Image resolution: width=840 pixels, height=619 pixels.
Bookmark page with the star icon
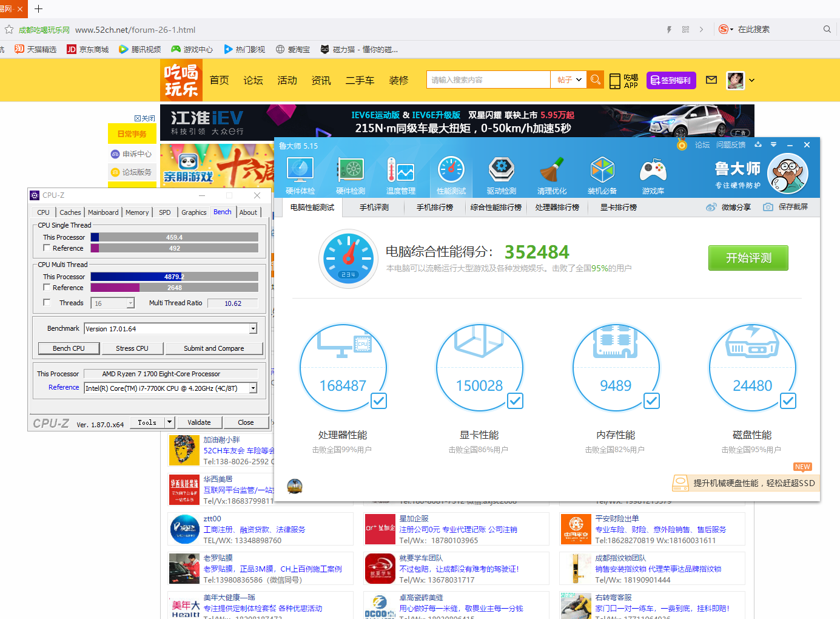click(x=8, y=29)
